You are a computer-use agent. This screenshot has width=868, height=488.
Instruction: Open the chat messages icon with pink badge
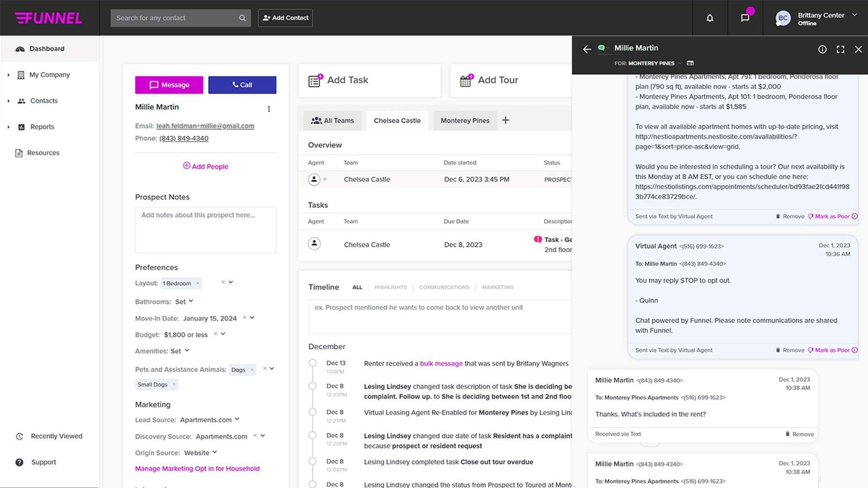coord(745,18)
